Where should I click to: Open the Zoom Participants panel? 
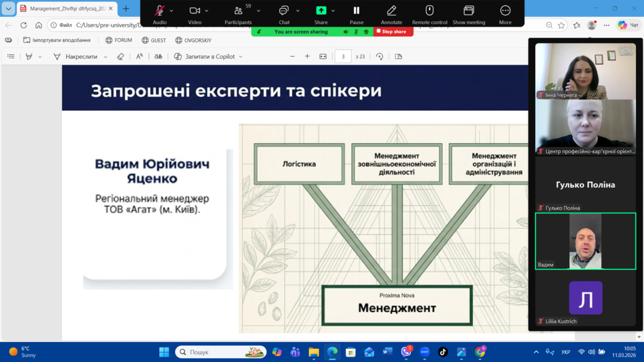[x=238, y=11]
